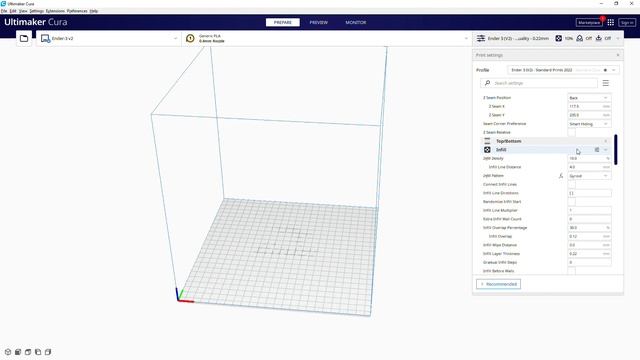640x360 pixels.
Task: Open the file folder icon
Action: (24, 38)
